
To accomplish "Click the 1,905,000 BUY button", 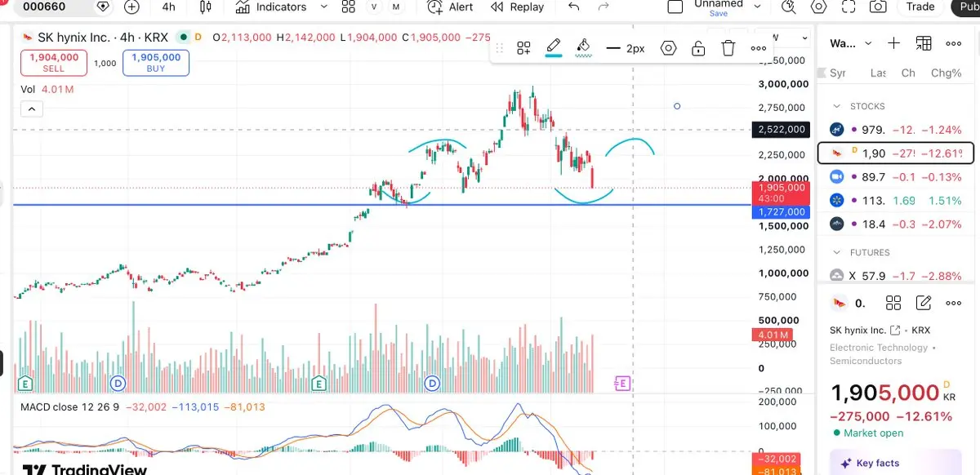I will [x=156, y=63].
